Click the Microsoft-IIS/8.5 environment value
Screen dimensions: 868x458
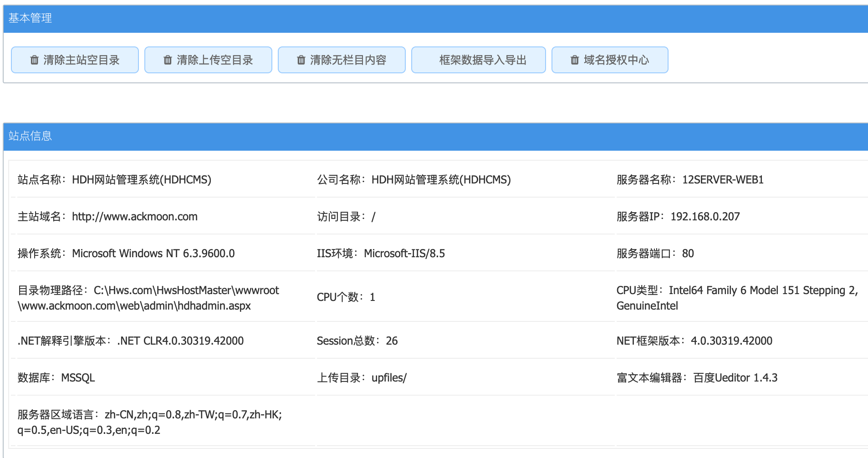click(404, 254)
